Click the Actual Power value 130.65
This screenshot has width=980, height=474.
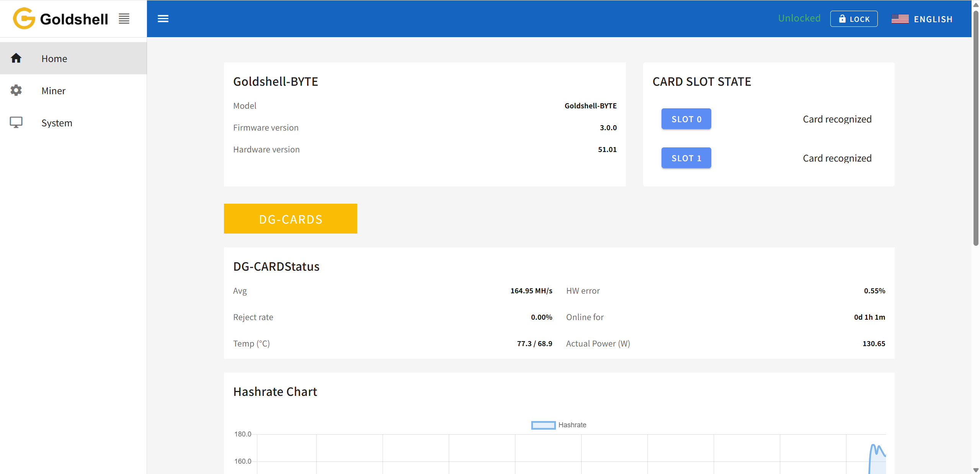click(874, 343)
